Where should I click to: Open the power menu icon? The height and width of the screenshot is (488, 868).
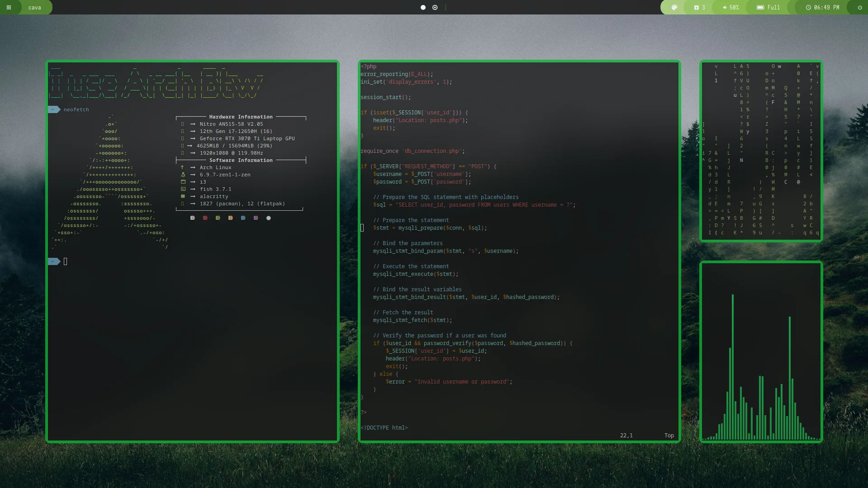[860, 7]
